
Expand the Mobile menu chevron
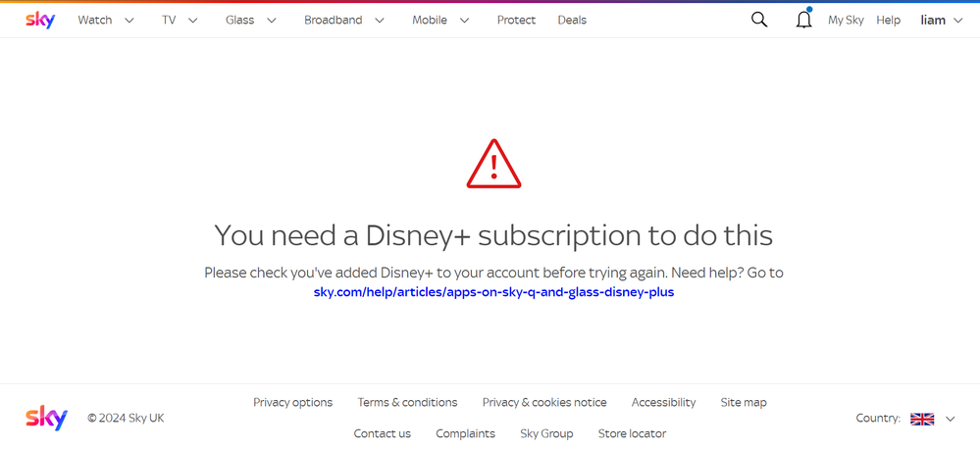pyautogui.click(x=464, y=20)
